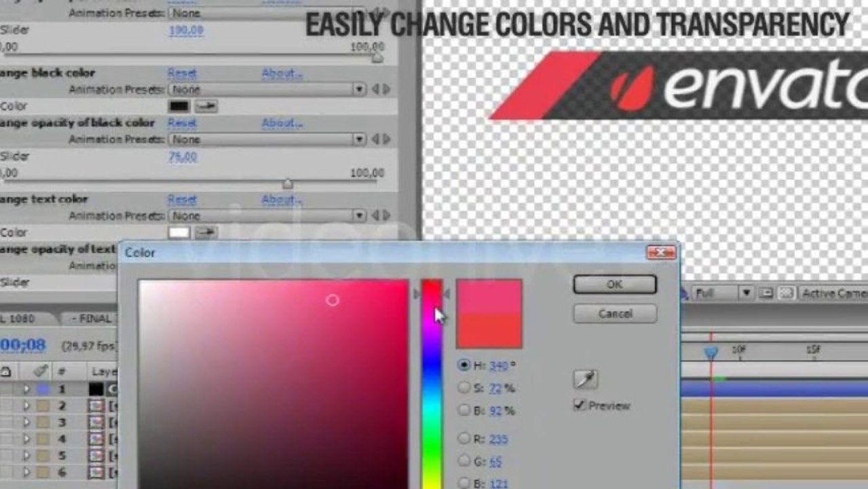Next animation preset for black color effect
The height and width of the screenshot is (489, 868).
point(387,89)
